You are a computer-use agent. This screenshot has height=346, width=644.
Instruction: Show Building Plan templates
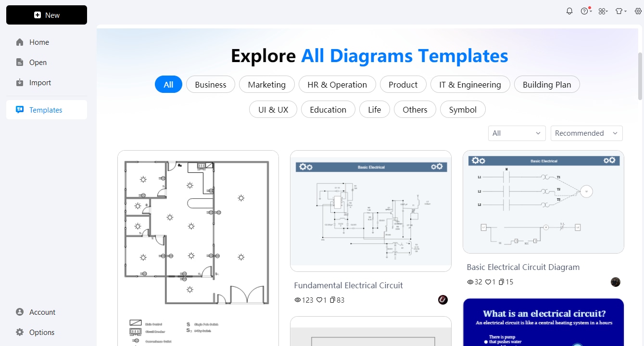(x=547, y=85)
